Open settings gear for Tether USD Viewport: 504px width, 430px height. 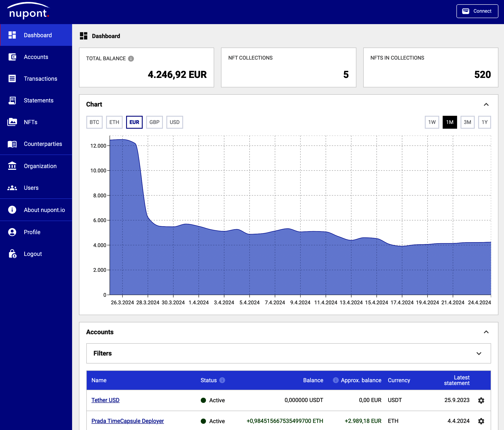click(x=481, y=400)
